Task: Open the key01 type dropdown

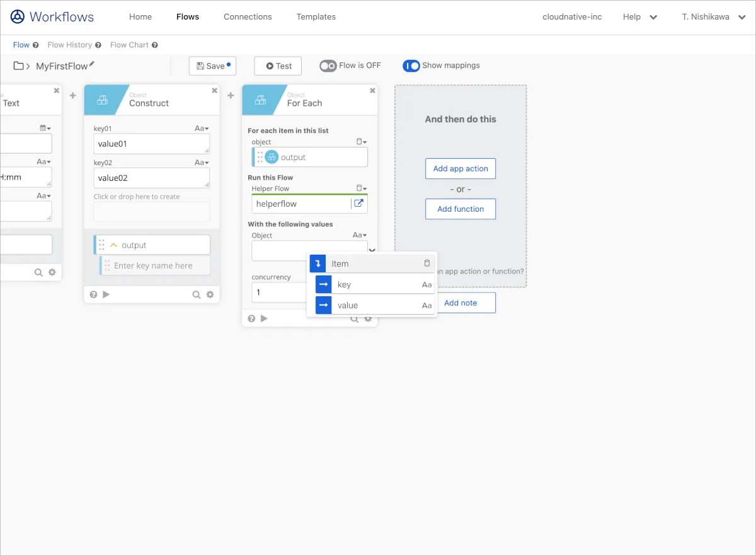Action: pos(202,129)
